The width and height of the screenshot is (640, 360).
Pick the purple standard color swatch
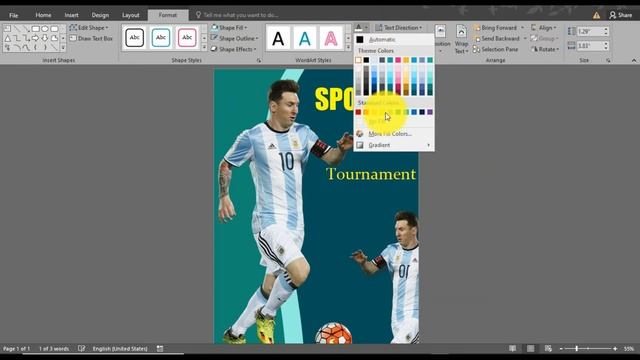click(430, 112)
